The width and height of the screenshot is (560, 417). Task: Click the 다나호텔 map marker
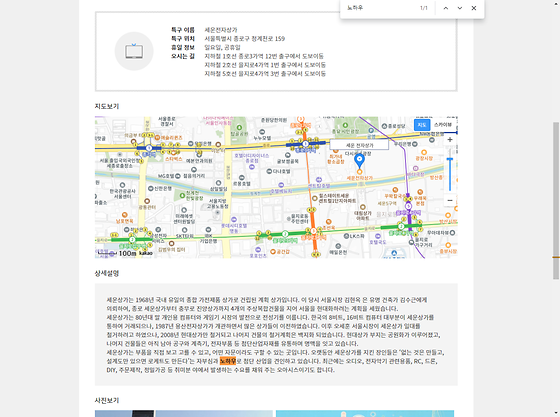tap(269, 171)
